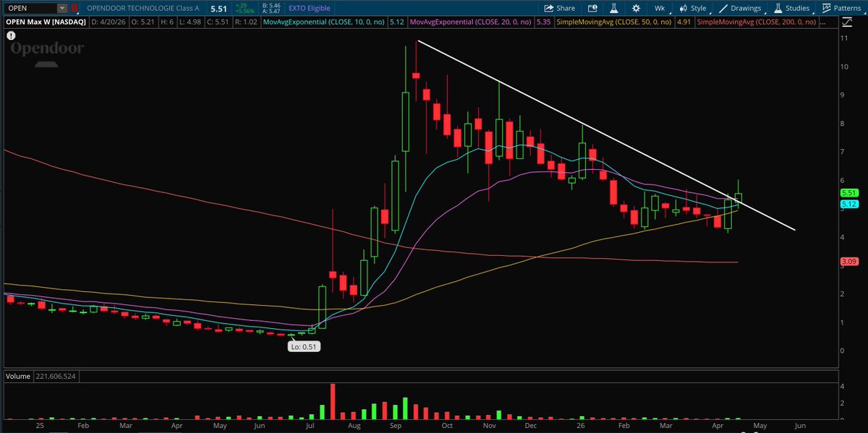Click the OPEN ticker symbol input field
Viewport: 868px width, 433px height.
30,8
